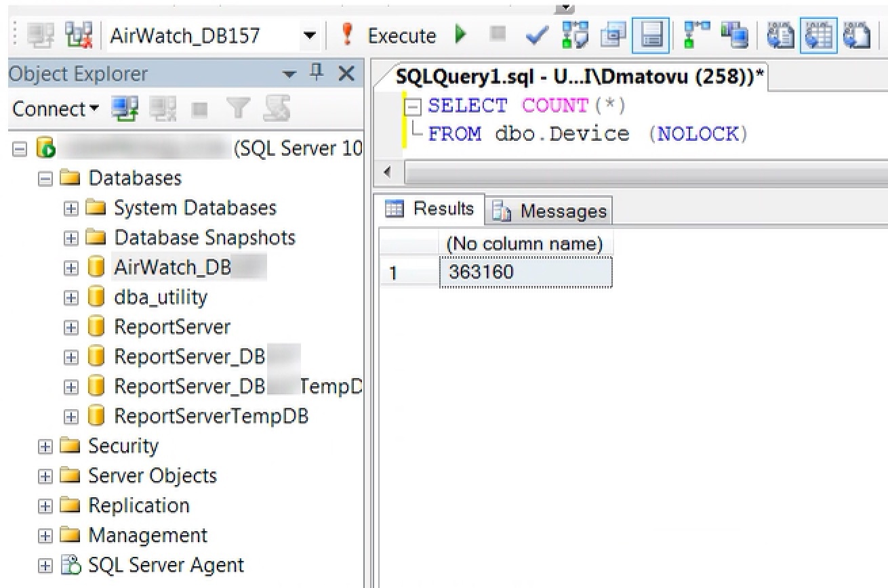Switch to the Messages tab
Viewport: 888px width, 588px height.
click(x=551, y=211)
